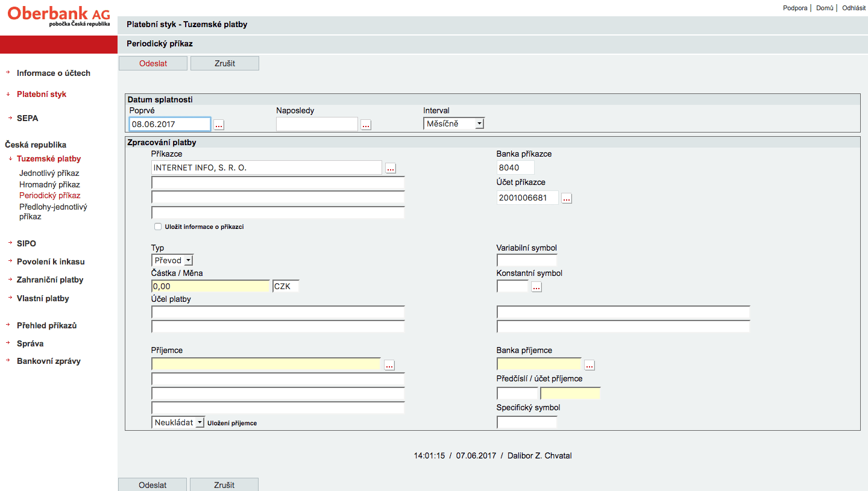Click the Poprvé date field 08.06.2017

[170, 124]
